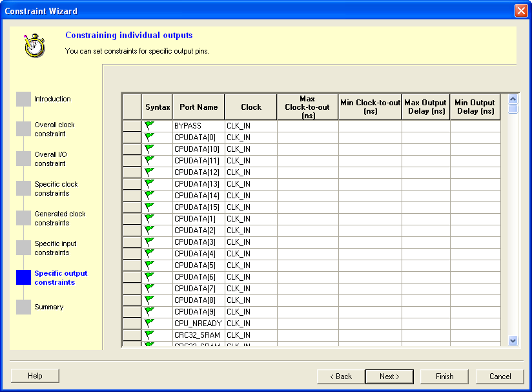Click the syntax flag in the CPUDATA[2] row
532x392 pixels.
point(149,230)
